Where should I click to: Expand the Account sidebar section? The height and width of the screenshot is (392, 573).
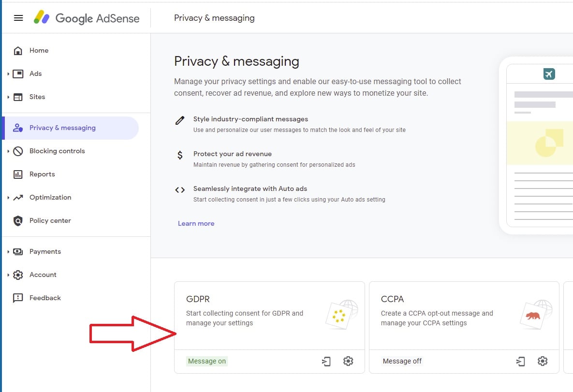(8, 275)
